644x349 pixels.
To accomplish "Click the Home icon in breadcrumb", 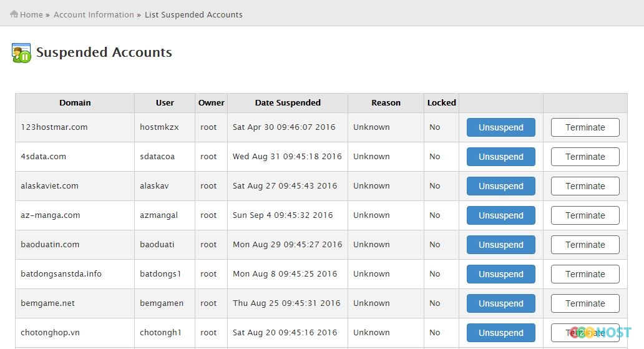I will point(14,14).
